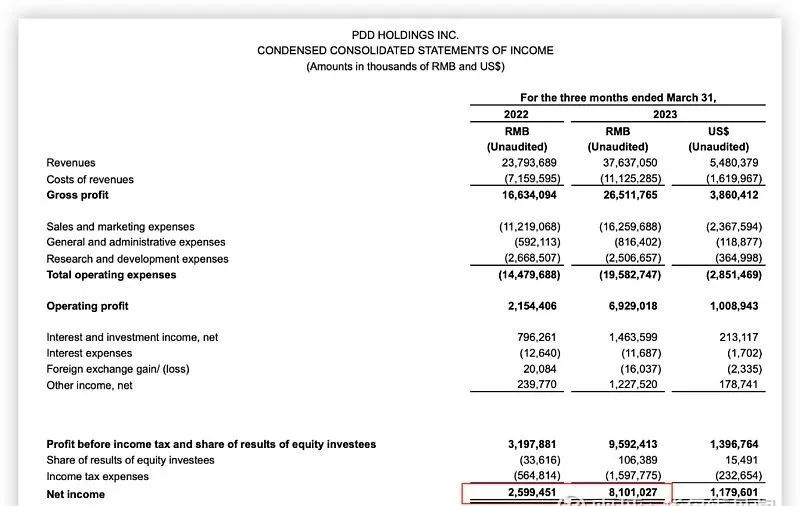Viewport: 800px width, 506px height.
Task: Click the Sales and marketing expenses label
Action: click(120, 226)
